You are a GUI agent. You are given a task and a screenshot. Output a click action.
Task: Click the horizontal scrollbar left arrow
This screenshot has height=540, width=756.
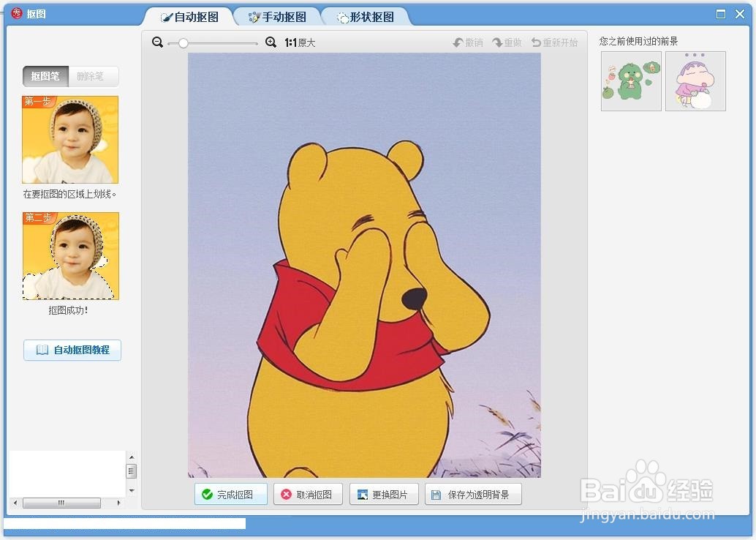[x=15, y=503]
